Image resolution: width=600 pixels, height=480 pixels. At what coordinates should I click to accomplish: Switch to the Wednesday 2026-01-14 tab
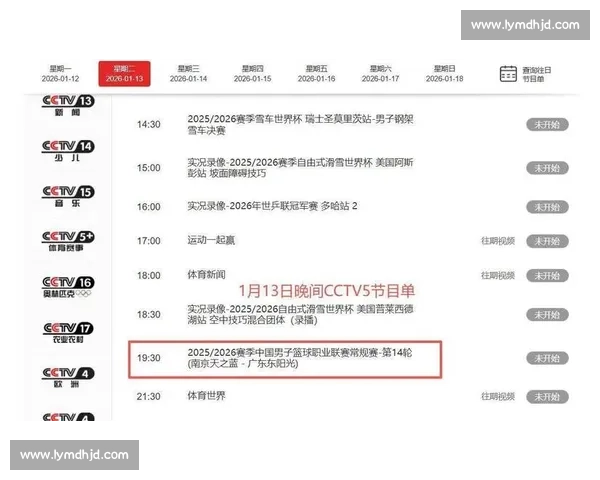[x=188, y=73]
